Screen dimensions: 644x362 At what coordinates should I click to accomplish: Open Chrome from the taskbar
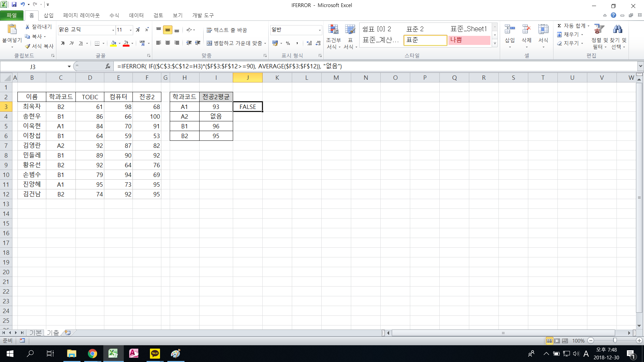tap(92, 354)
